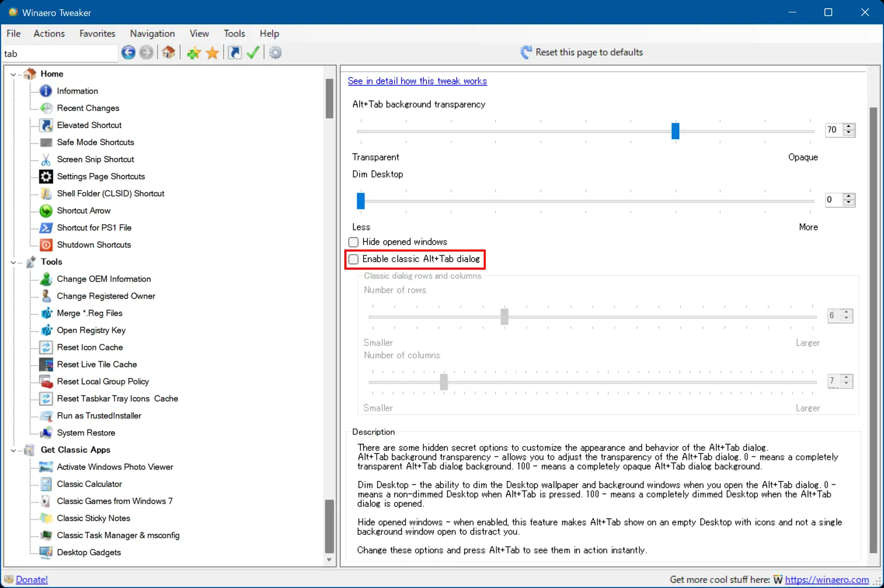Click the green Add to Favorites icon
This screenshot has height=588, width=884.
tap(194, 53)
